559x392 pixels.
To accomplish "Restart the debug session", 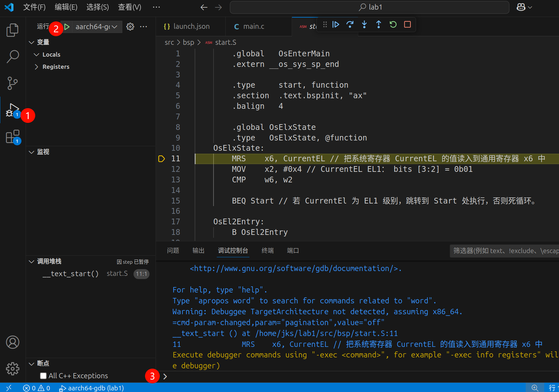I will [393, 24].
